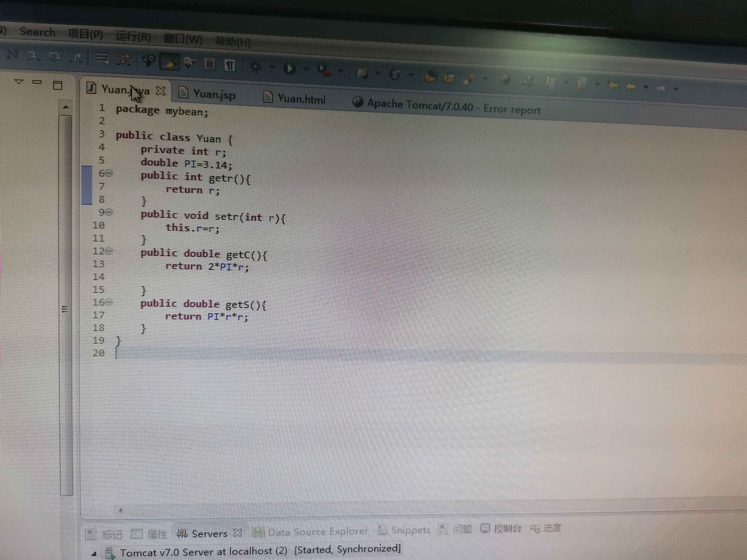Click the Run External Tools icon
Viewport: 747px width, 560px height.
324,70
